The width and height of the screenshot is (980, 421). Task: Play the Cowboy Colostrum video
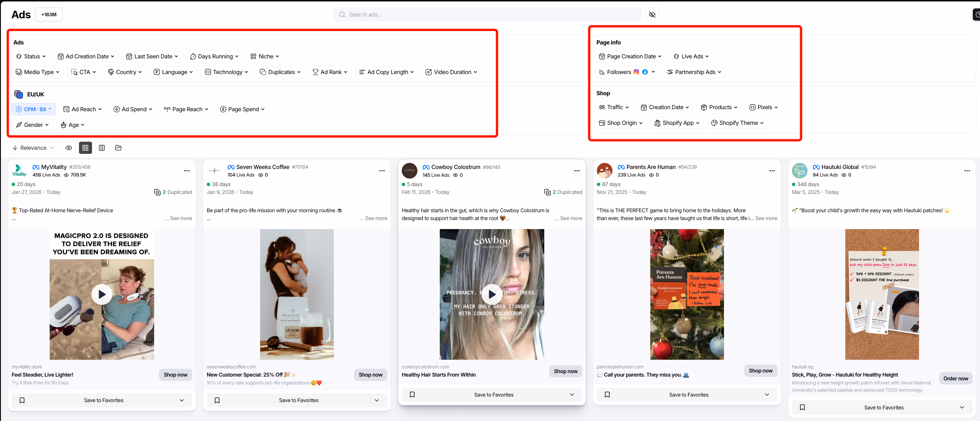[491, 294]
